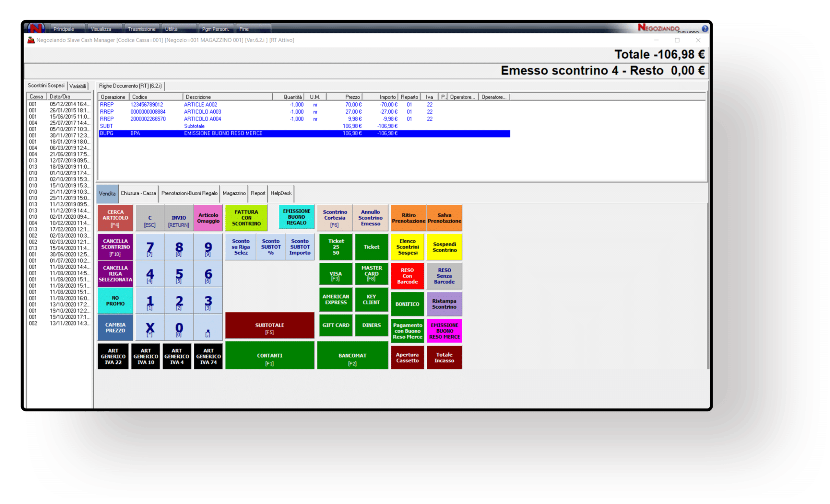
Task: Click Pagamento con Buono Reso Merce
Action: click(408, 331)
